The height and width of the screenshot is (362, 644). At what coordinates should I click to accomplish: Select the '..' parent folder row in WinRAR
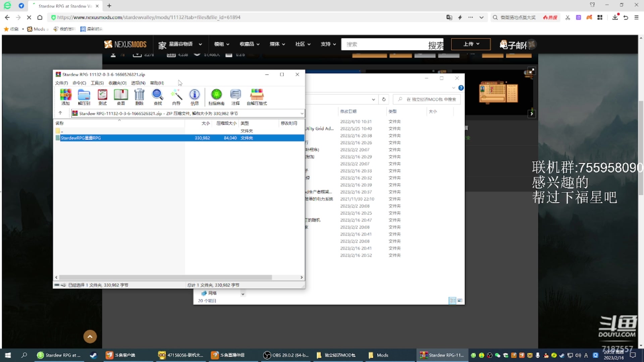point(180,131)
